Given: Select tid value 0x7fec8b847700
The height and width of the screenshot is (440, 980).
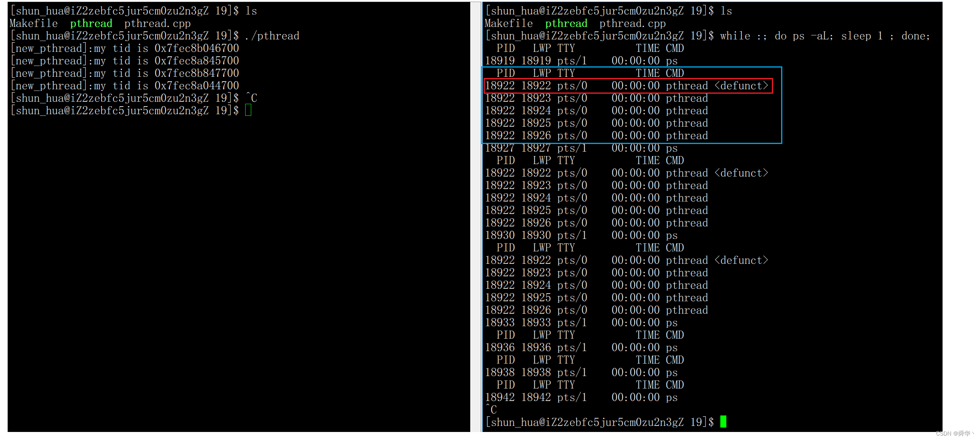Looking at the screenshot, I should click(x=197, y=73).
